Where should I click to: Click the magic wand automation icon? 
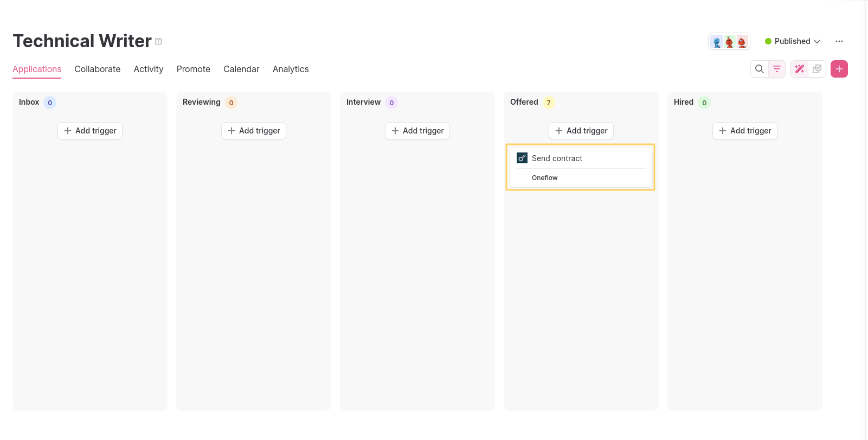tap(800, 69)
